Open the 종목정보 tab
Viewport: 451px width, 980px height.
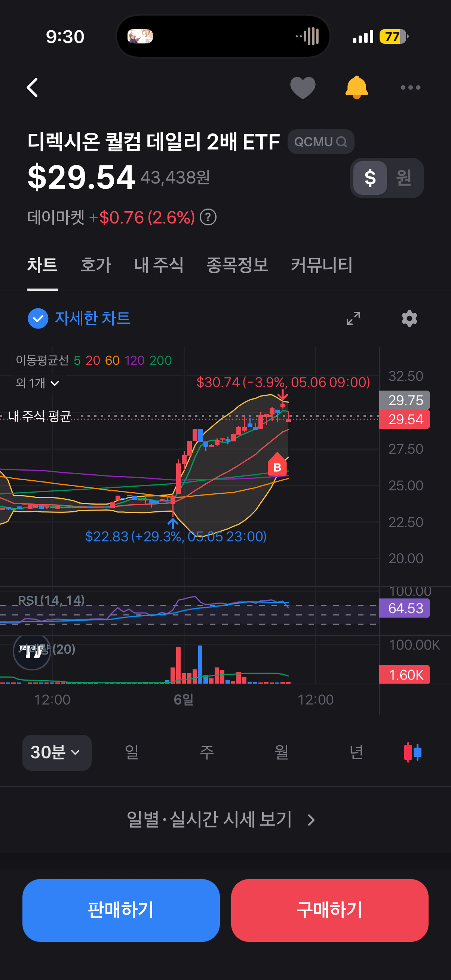click(237, 265)
